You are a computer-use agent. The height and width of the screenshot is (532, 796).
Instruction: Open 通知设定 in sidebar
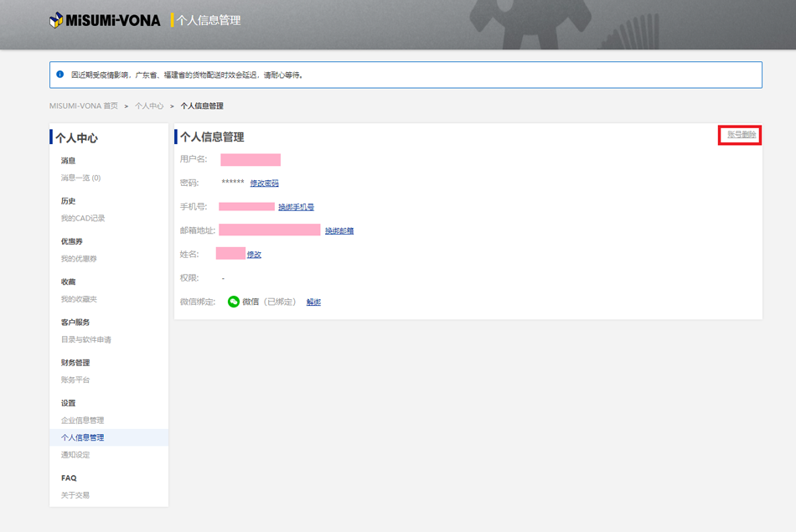pyautogui.click(x=75, y=455)
